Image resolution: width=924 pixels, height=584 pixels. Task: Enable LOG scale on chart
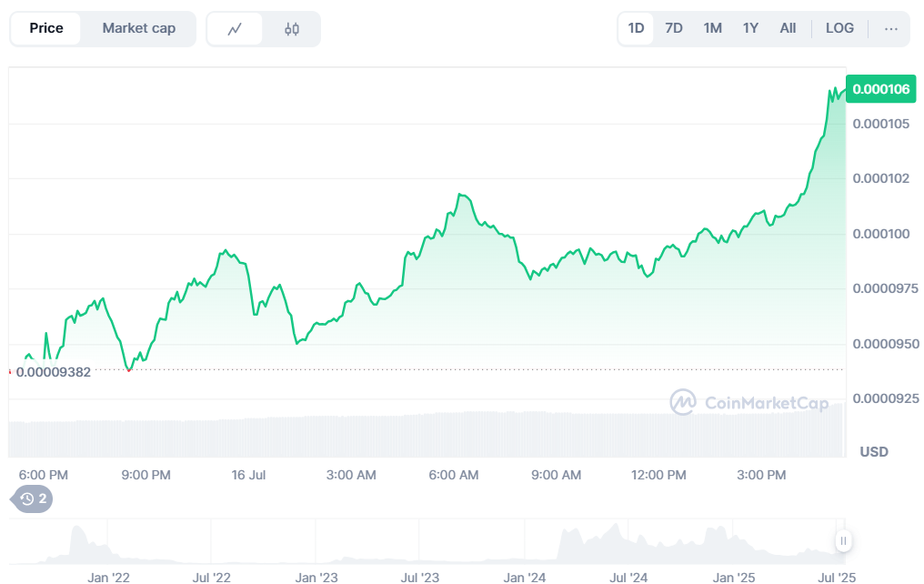(x=839, y=28)
